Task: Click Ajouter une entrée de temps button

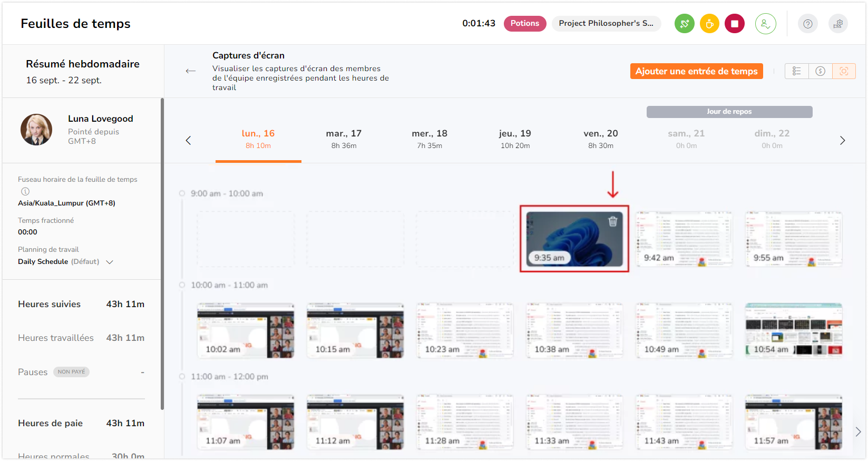Action: (696, 71)
